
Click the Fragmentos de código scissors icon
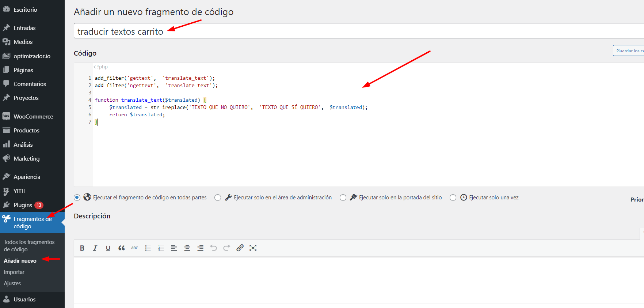pyautogui.click(x=6, y=219)
